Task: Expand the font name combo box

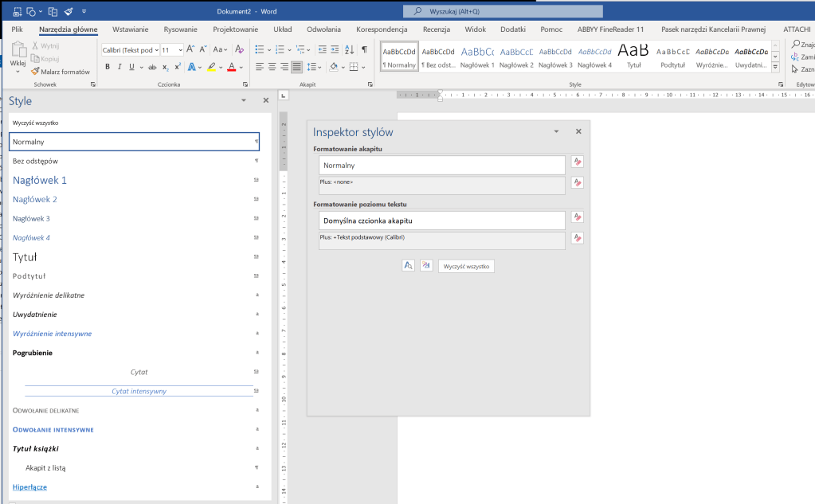Action: (x=155, y=49)
